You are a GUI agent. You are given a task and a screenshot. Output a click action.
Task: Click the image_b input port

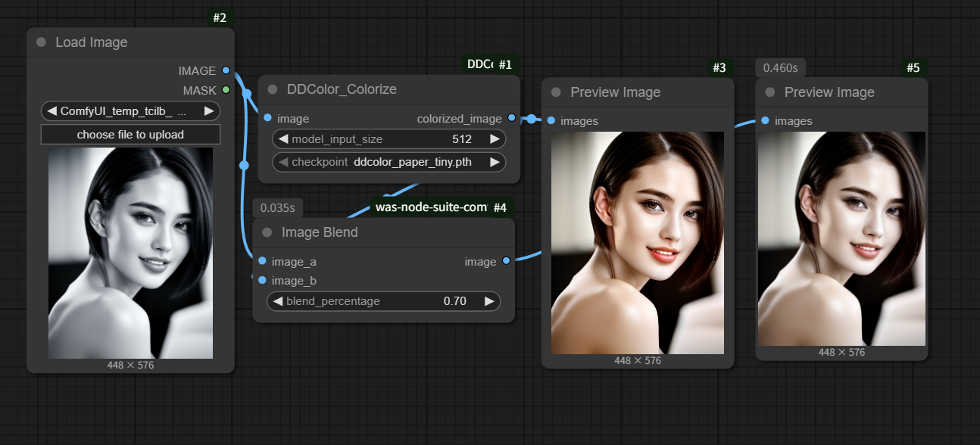pos(262,281)
